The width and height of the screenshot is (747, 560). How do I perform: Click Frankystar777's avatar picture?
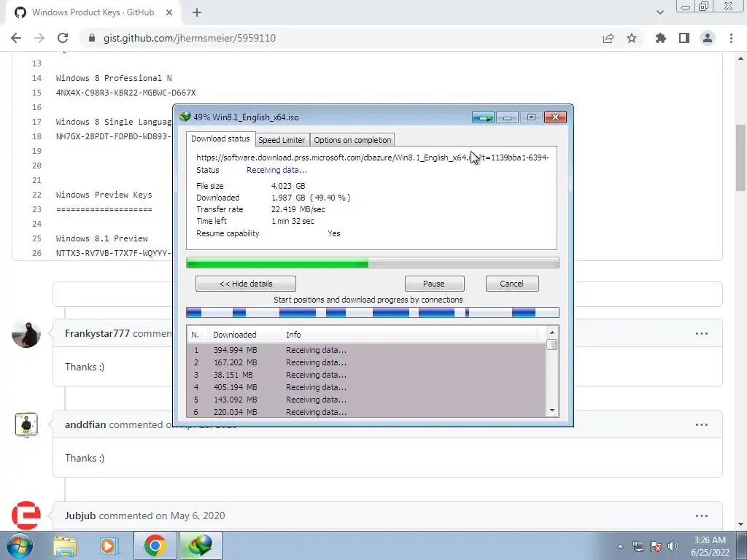[x=26, y=334]
